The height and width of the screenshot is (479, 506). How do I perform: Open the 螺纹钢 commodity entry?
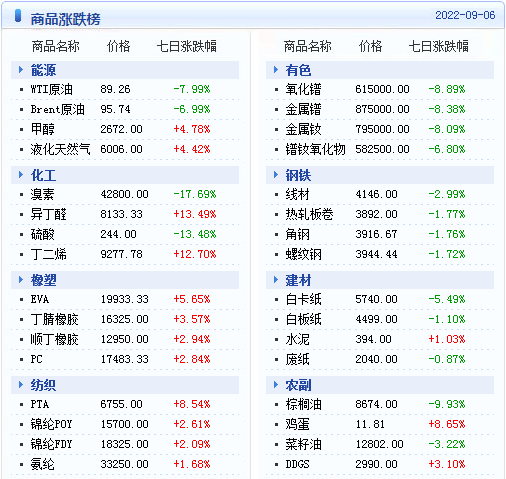(303, 254)
